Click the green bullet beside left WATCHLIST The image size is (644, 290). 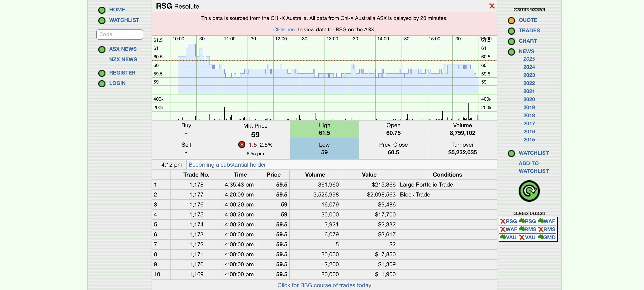coord(102,20)
